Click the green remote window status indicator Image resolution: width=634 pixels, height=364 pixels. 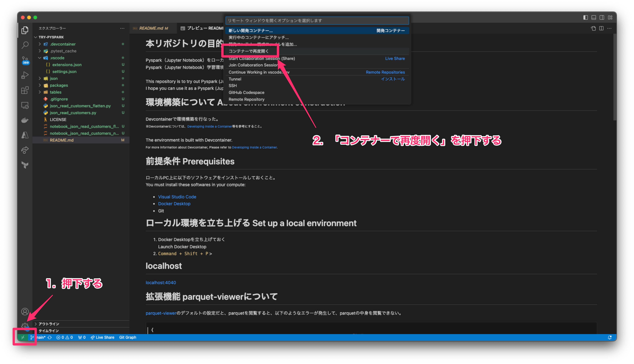tap(23, 337)
